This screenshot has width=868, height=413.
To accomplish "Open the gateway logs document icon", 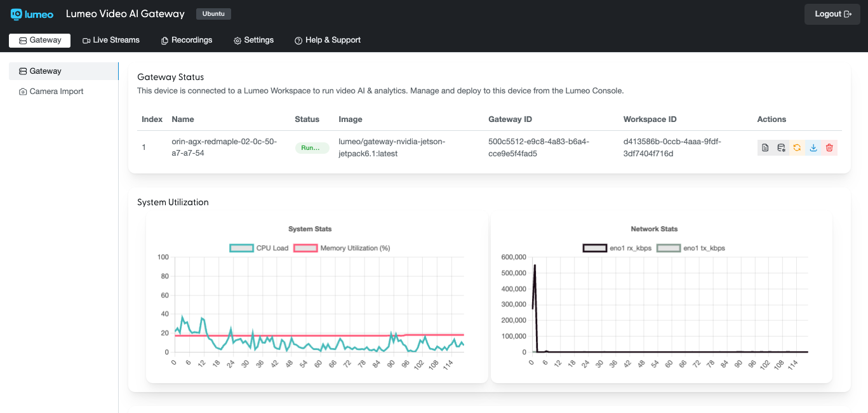I will point(765,147).
